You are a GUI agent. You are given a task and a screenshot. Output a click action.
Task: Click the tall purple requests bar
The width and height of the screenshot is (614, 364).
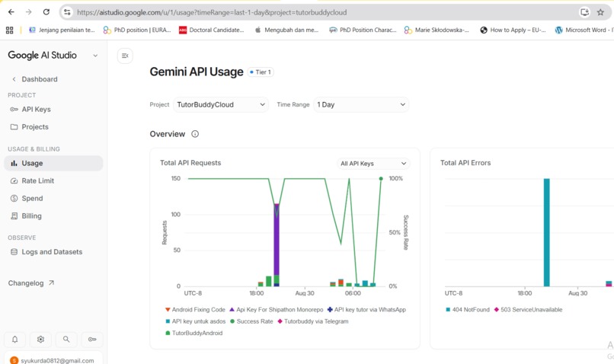tap(277, 239)
